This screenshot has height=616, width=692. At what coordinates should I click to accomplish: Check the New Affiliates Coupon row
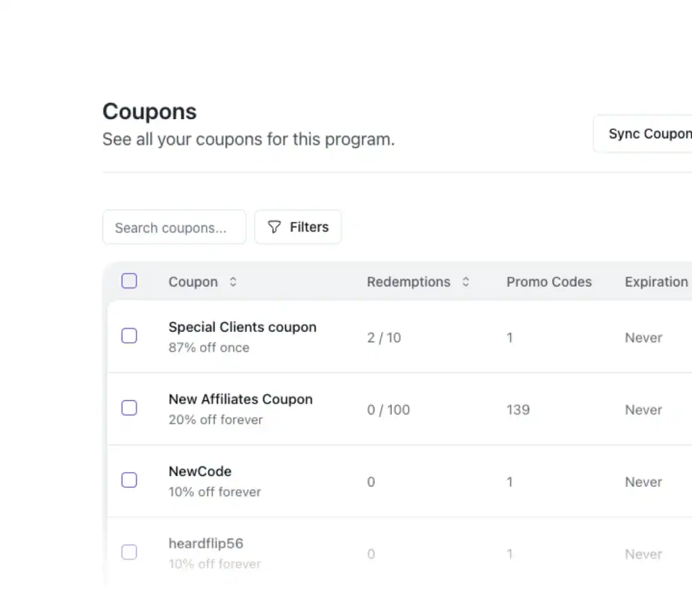tap(129, 408)
